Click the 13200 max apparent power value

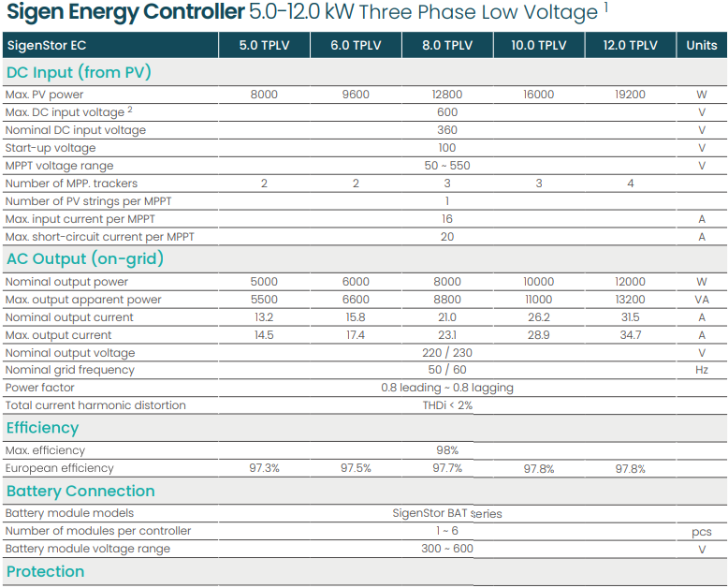630,300
